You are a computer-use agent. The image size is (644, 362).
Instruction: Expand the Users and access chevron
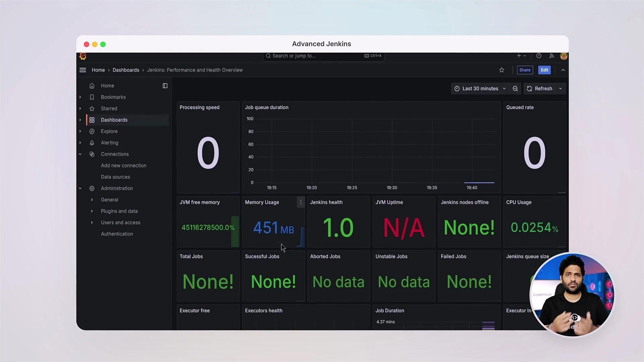[92, 223]
